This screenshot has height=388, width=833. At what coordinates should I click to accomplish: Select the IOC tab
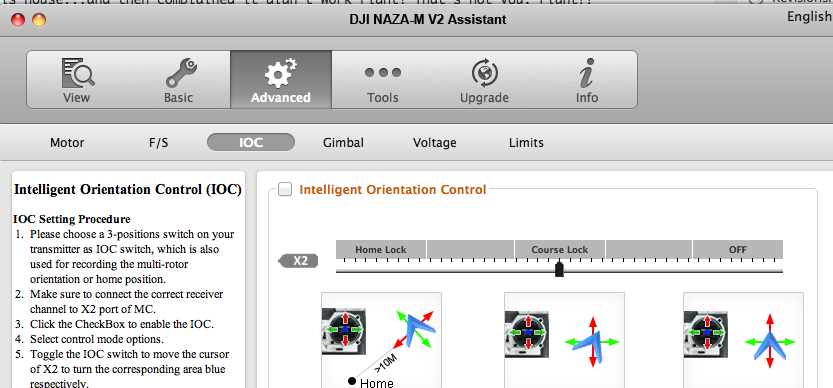251,142
